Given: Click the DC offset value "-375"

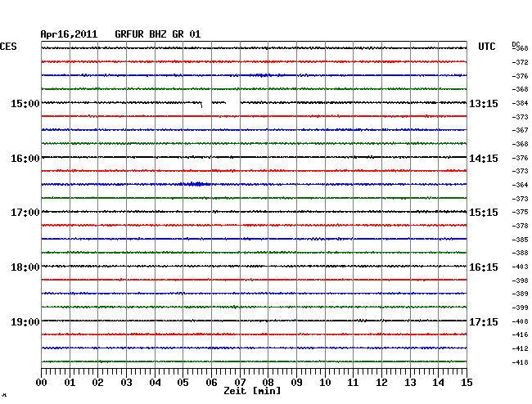Looking at the screenshot, I should pos(520,212).
